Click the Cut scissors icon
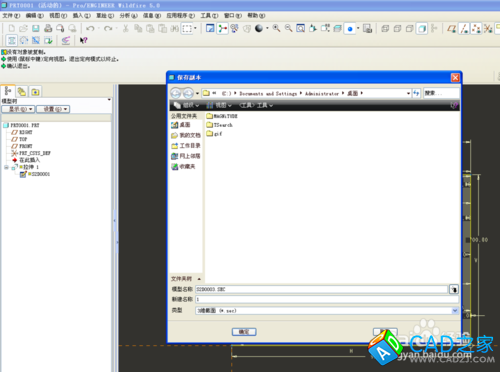This screenshot has height=372, width=500. click(126, 29)
